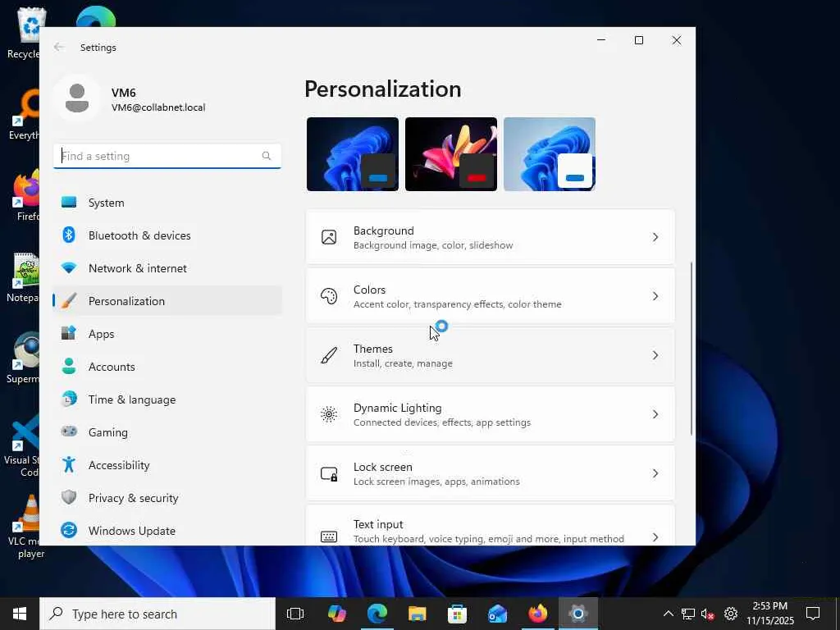Click the VM6 user avatar

(x=77, y=98)
